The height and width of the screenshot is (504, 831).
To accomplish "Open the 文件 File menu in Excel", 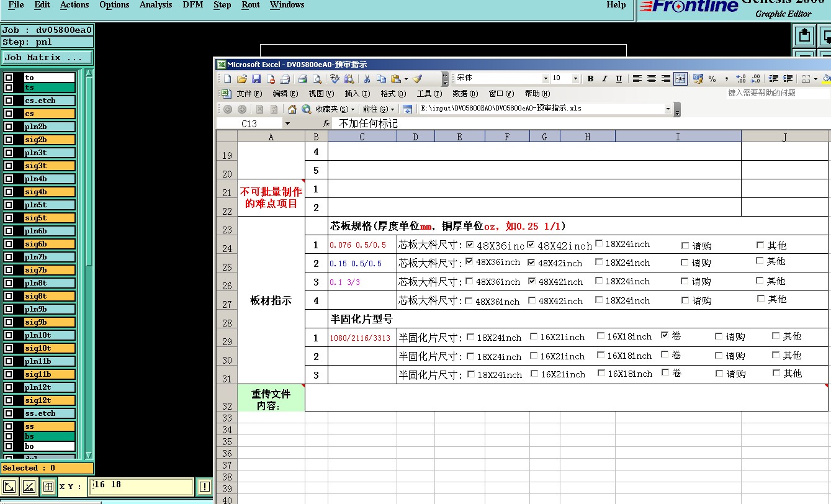I will coord(249,94).
